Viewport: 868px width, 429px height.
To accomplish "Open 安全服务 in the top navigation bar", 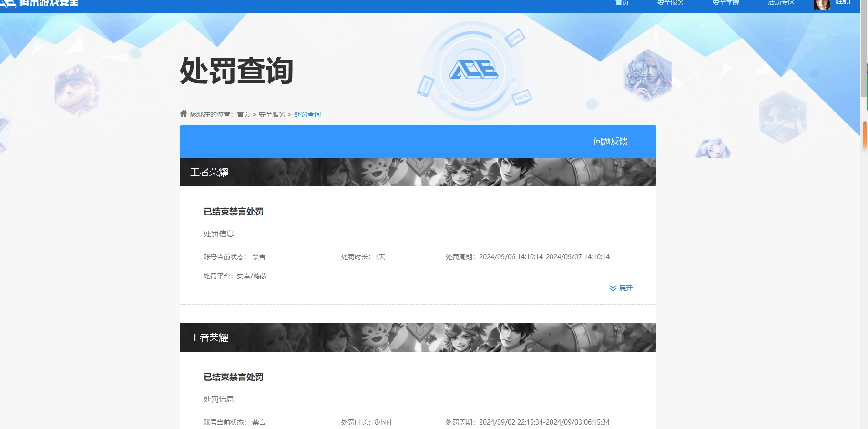I will 670,3.
